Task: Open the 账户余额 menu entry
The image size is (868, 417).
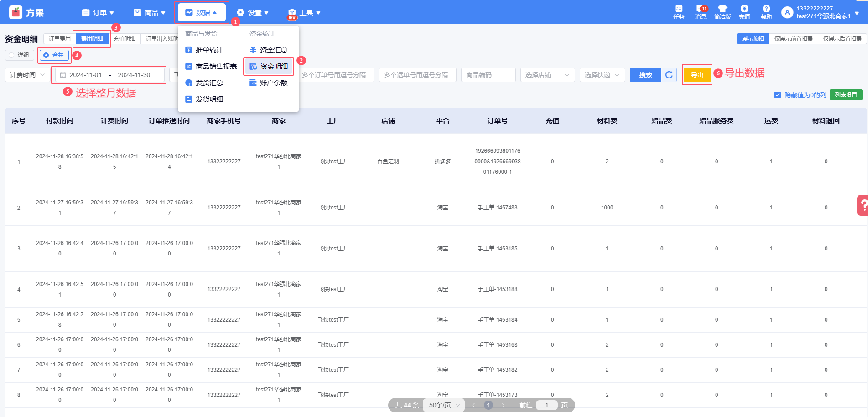Action: 269,83
